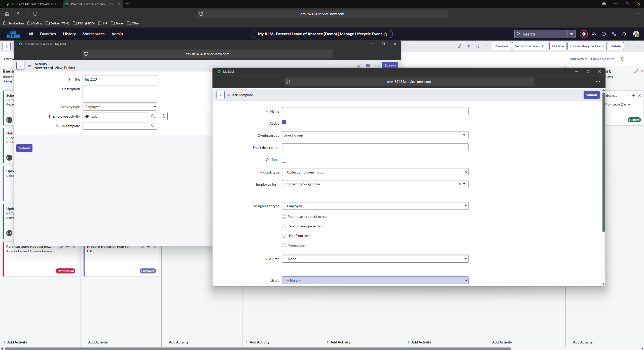
Task: Click the HR Task Template Name field
Action: (375, 111)
